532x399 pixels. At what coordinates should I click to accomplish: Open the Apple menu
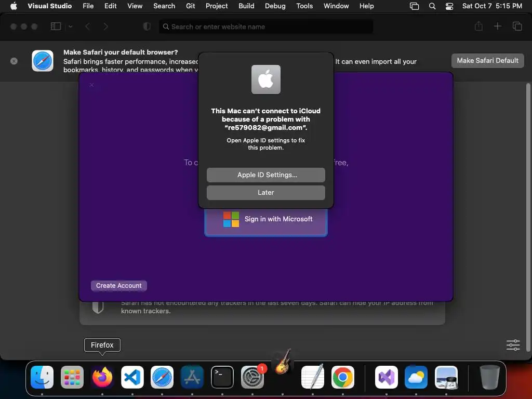[14, 6]
